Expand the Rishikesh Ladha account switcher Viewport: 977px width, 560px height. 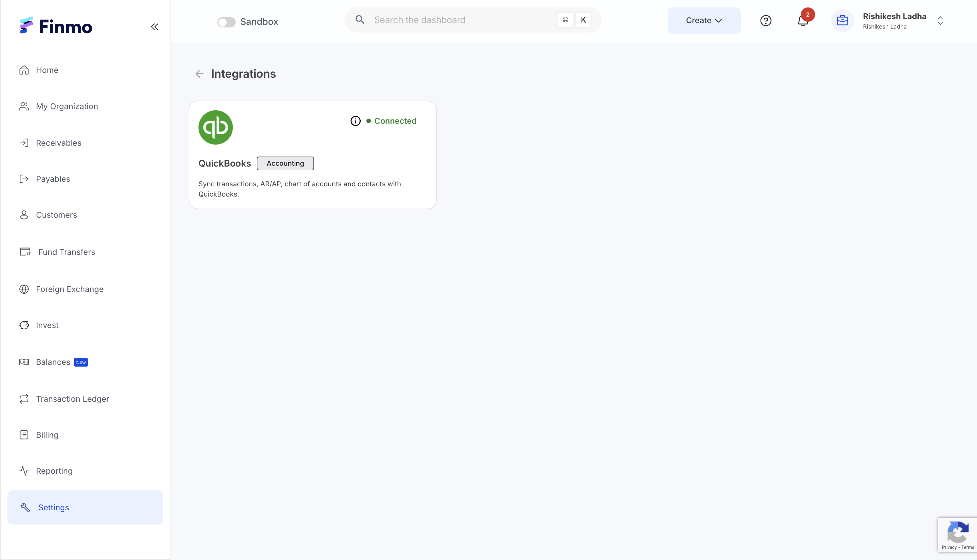[940, 21]
